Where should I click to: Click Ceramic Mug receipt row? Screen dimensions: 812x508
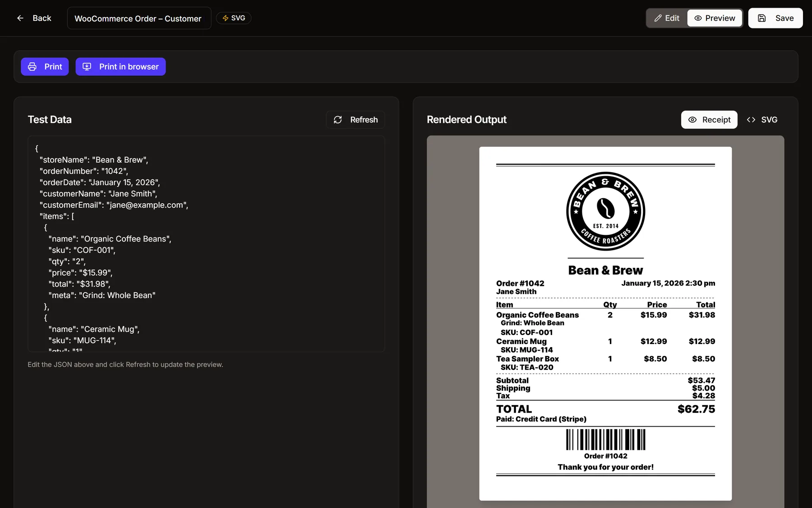[x=605, y=341]
